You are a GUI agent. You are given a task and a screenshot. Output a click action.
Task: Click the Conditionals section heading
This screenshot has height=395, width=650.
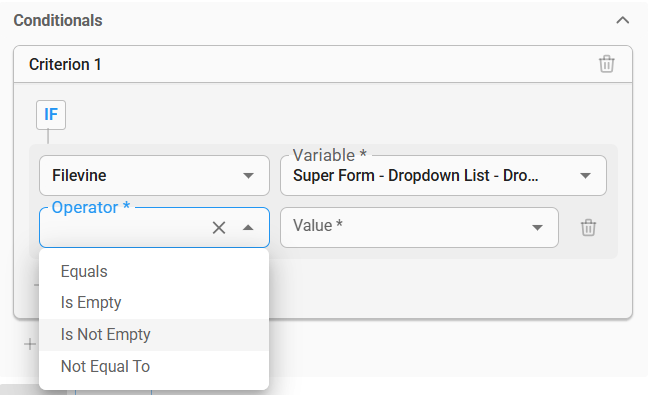pos(58,20)
